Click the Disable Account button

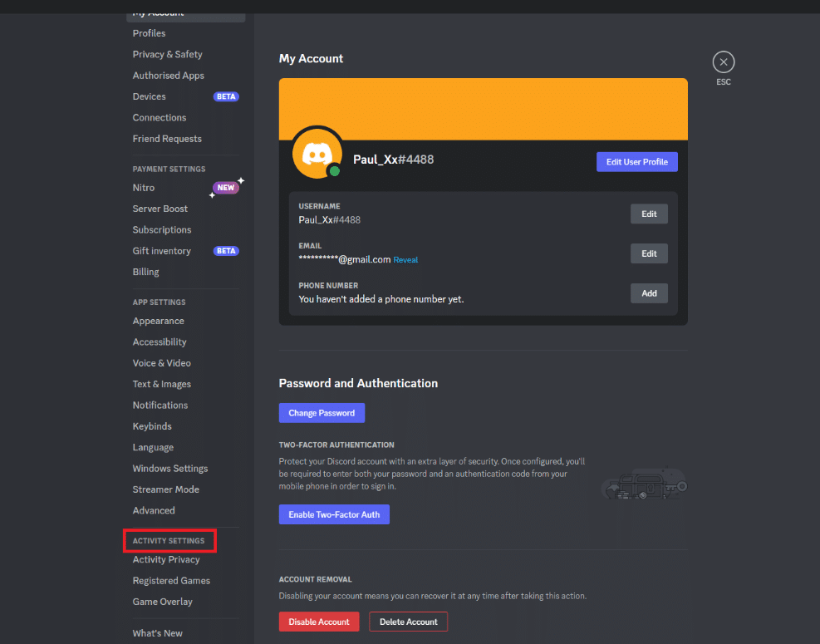(x=319, y=622)
